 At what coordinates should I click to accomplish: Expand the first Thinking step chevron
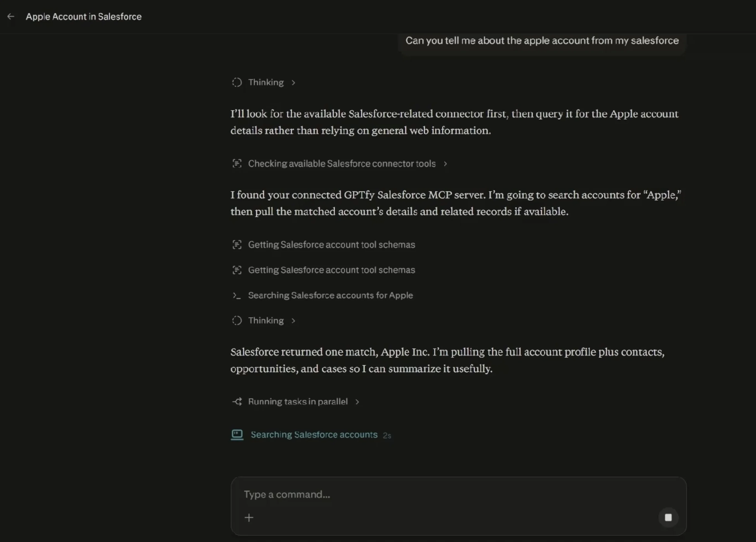(x=293, y=83)
